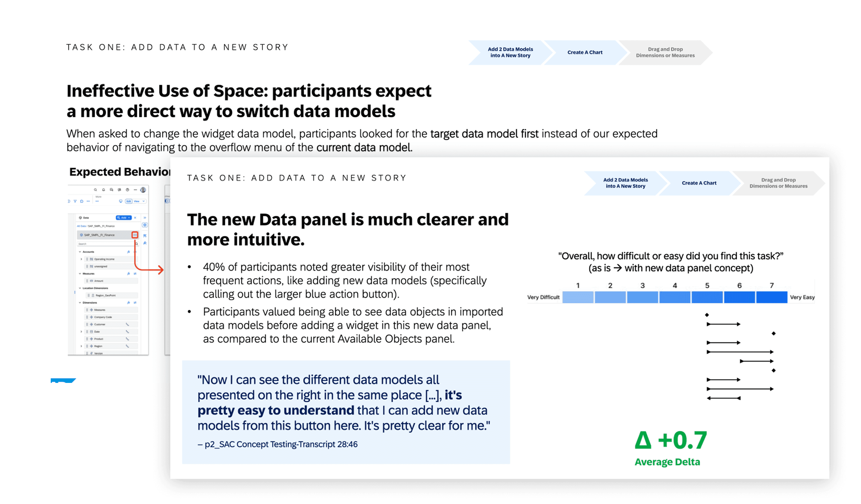Collapse side panel with double-chevron icon
861x504 pixels.
145,218
